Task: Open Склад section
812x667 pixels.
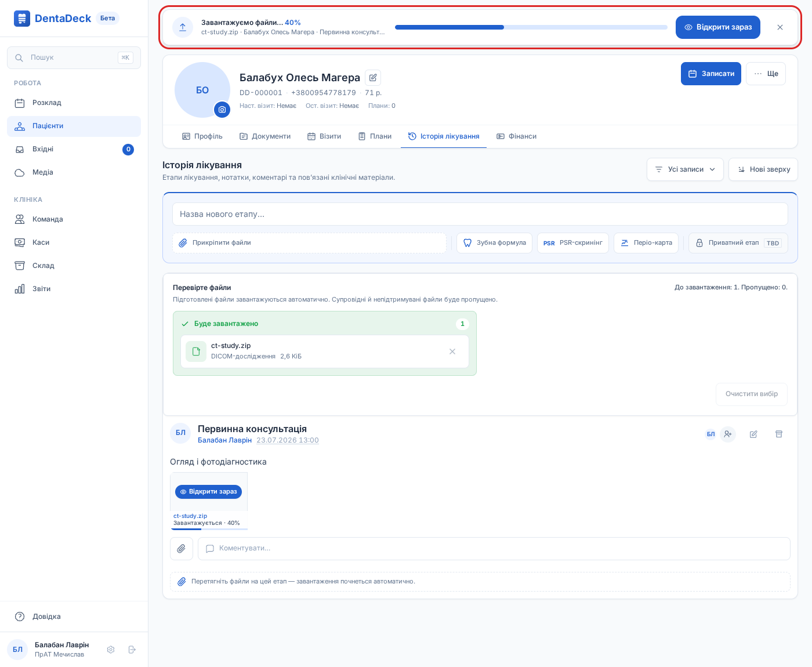Action: [x=74, y=266]
